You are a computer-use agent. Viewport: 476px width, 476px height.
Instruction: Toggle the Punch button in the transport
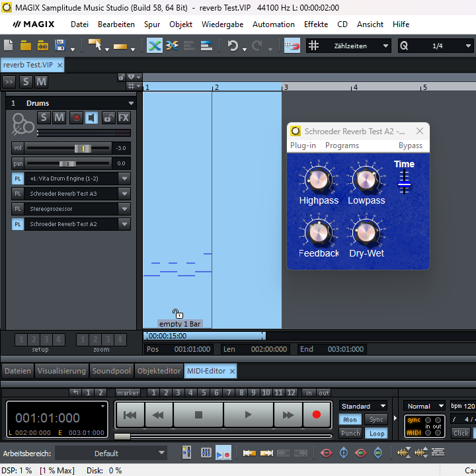click(x=350, y=433)
